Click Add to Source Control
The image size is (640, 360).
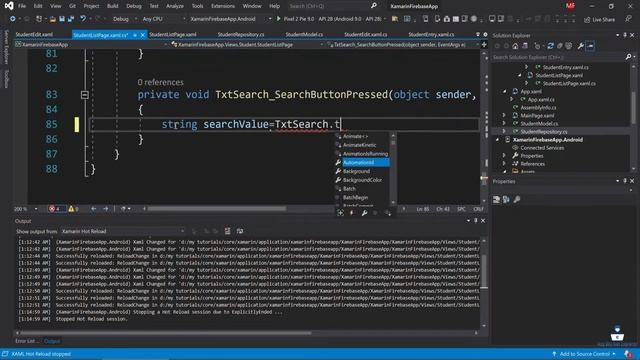(x=584, y=354)
